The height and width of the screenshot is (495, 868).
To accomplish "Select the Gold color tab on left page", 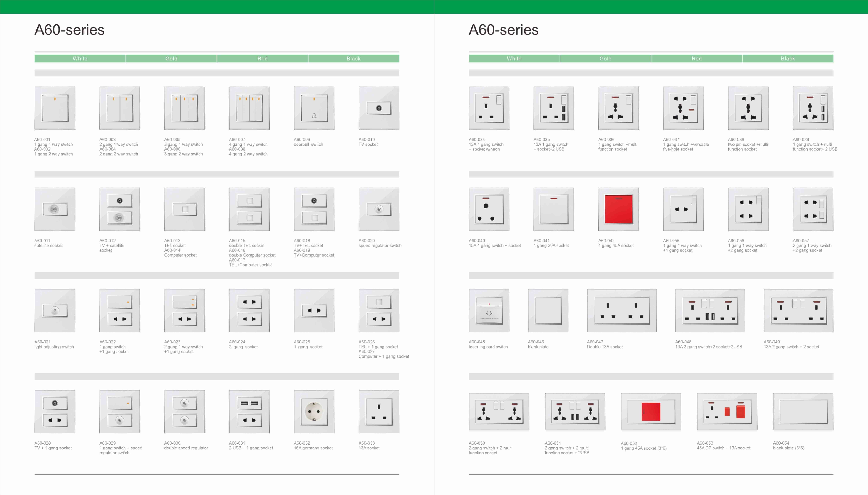I will [x=171, y=59].
